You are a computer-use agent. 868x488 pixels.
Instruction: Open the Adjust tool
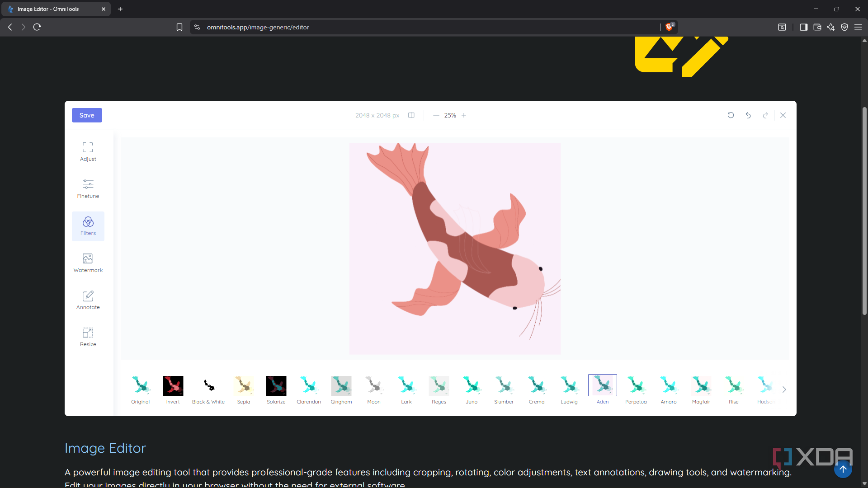point(88,152)
